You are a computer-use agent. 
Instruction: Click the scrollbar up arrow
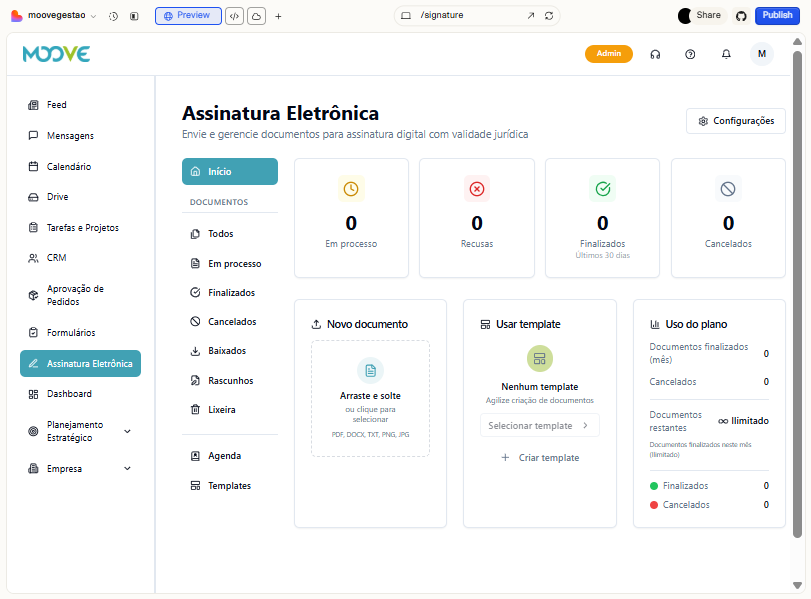(797, 41)
